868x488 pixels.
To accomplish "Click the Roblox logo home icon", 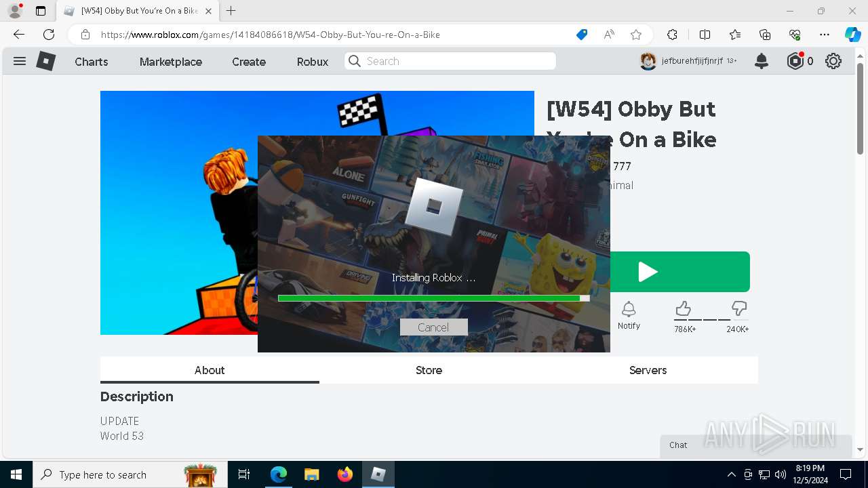I will point(45,61).
